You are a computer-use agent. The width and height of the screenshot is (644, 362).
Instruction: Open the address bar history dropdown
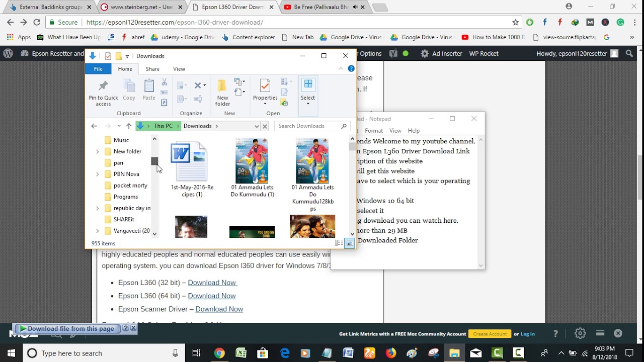257,126
